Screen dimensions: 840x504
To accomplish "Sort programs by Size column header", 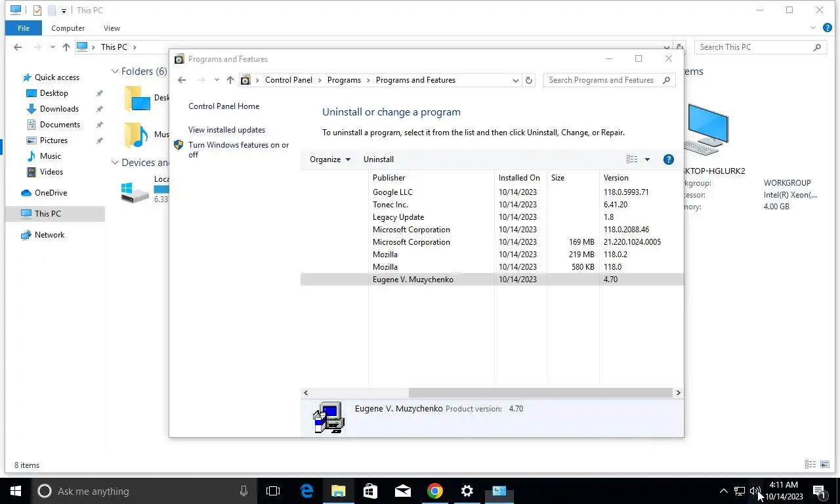I will point(573,178).
